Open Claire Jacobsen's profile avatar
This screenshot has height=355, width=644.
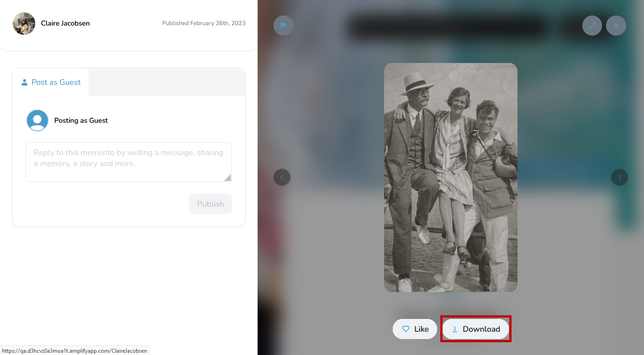(24, 23)
